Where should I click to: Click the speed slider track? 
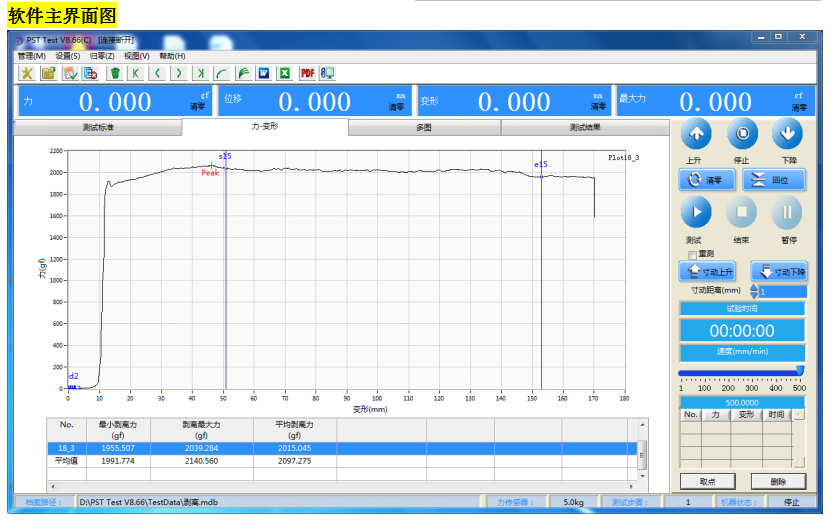740,372
